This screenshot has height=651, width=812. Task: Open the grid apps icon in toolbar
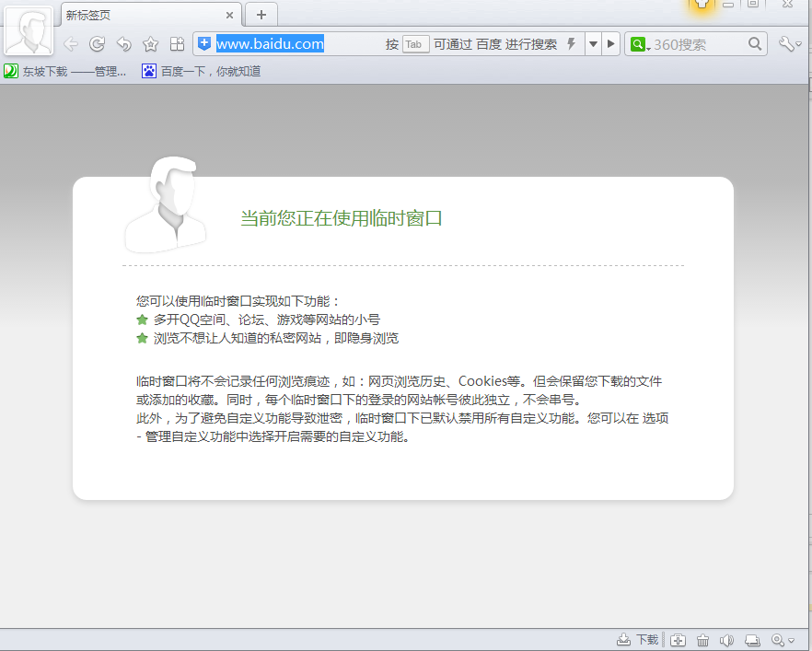177,44
